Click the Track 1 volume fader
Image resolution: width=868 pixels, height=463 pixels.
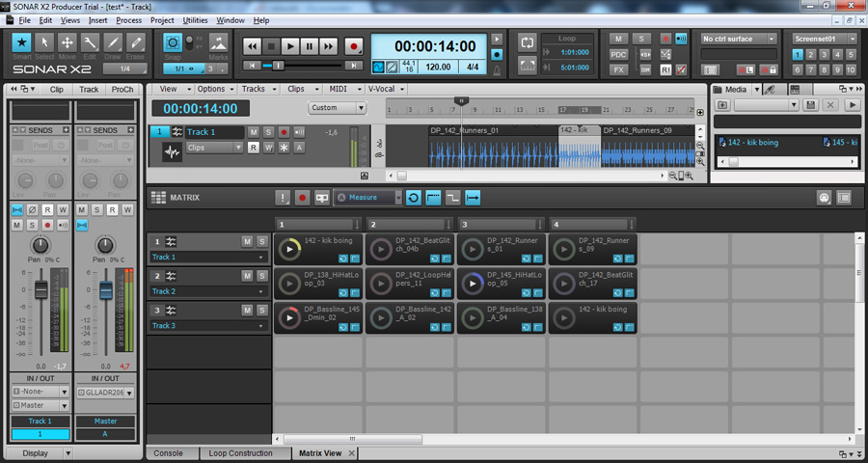click(41, 289)
